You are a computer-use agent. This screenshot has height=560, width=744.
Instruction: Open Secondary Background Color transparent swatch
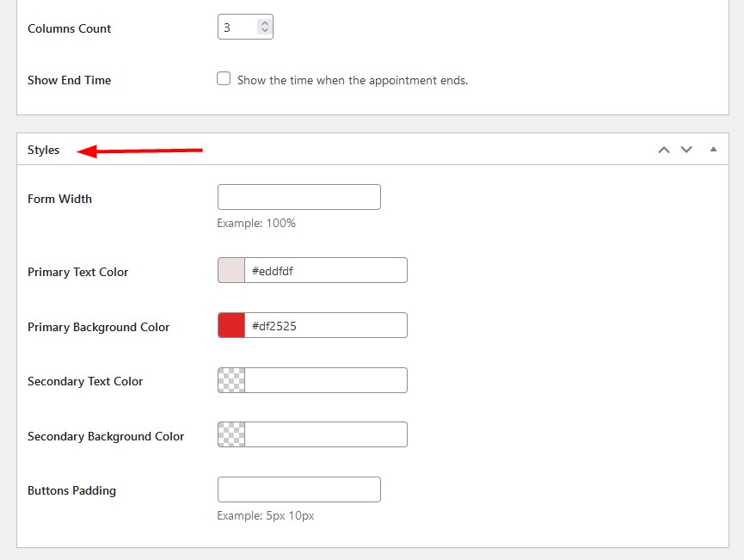(x=231, y=434)
